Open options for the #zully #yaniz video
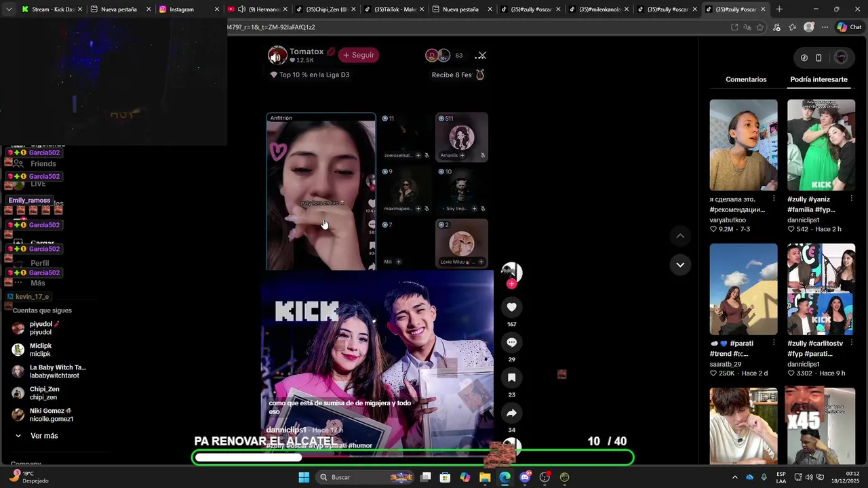868x488 pixels. pos(851,199)
